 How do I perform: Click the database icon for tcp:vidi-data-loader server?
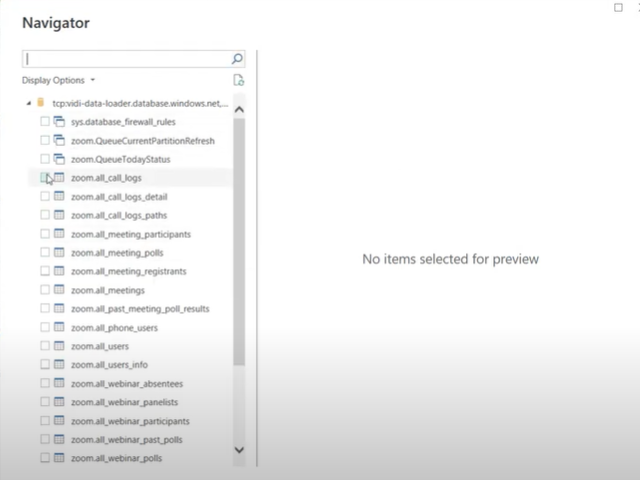click(40, 103)
